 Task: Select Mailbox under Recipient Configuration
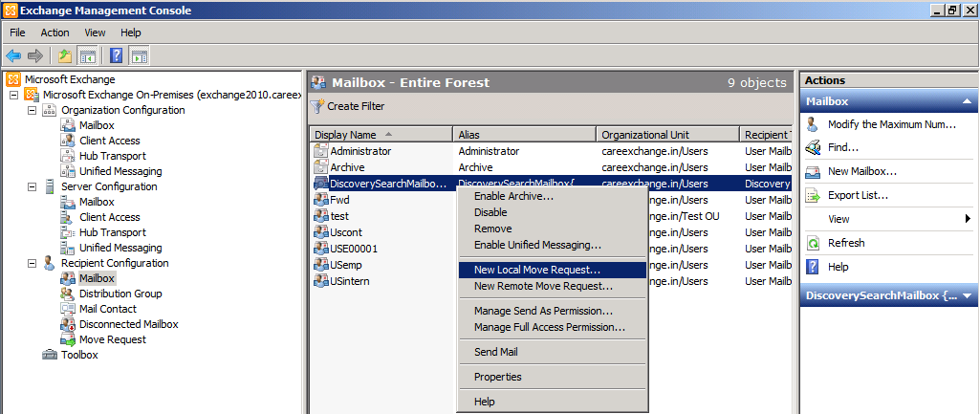coord(97,278)
